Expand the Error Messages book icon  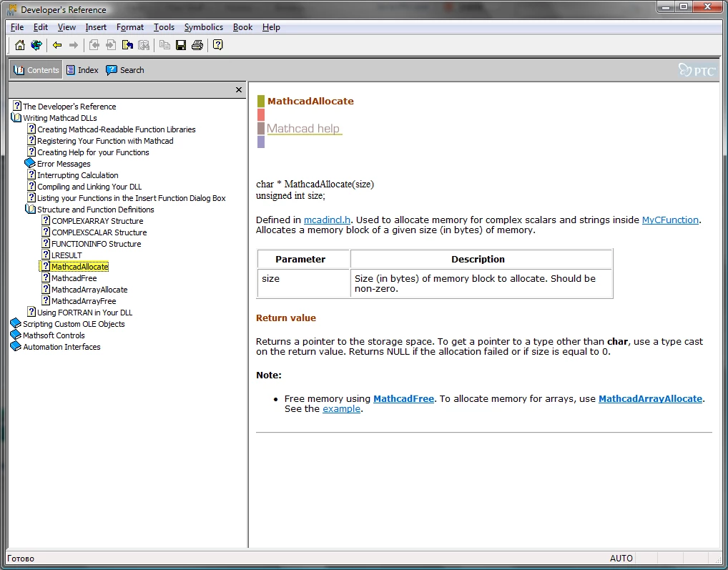click(x=30, y=163)
